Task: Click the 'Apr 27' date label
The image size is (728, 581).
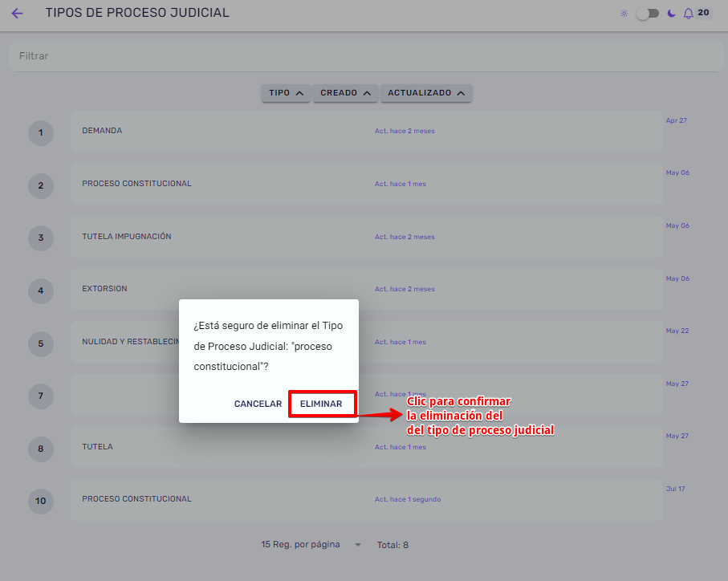Action: pos(676,120)
